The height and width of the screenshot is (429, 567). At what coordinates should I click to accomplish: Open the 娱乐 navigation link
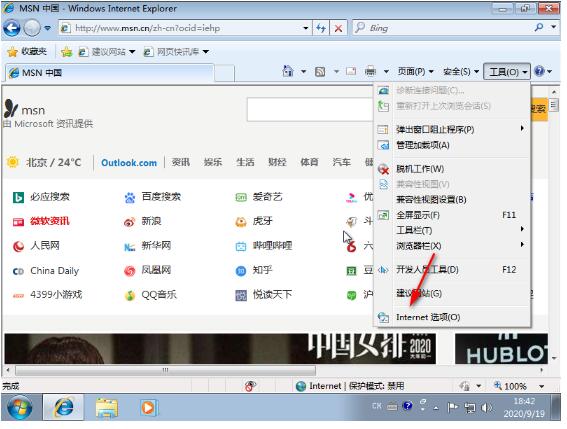point(213,162)
